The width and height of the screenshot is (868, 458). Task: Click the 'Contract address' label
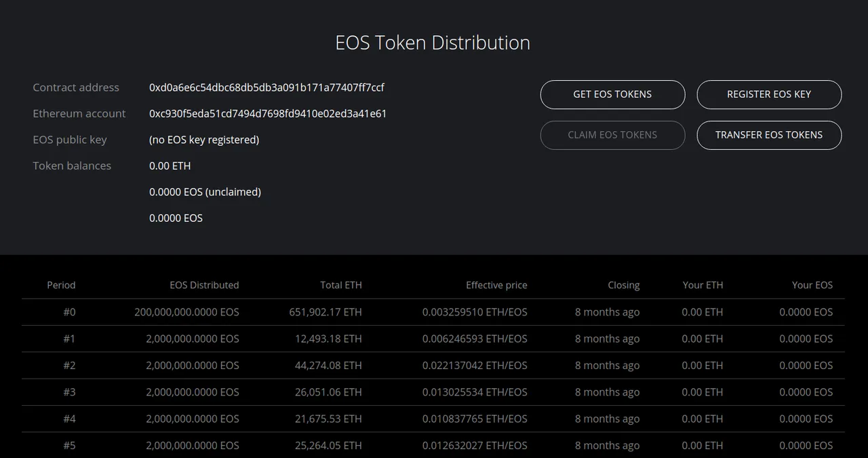click(x=76, y=88)
